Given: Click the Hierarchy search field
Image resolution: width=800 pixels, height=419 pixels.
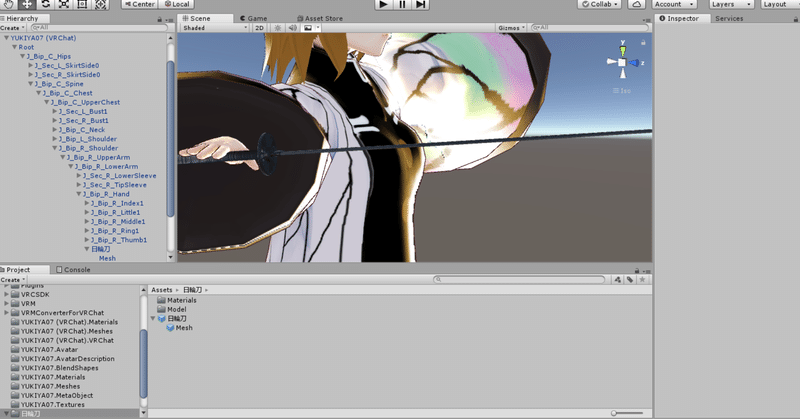Looking at the screenshot, I should tap(98, 28).
